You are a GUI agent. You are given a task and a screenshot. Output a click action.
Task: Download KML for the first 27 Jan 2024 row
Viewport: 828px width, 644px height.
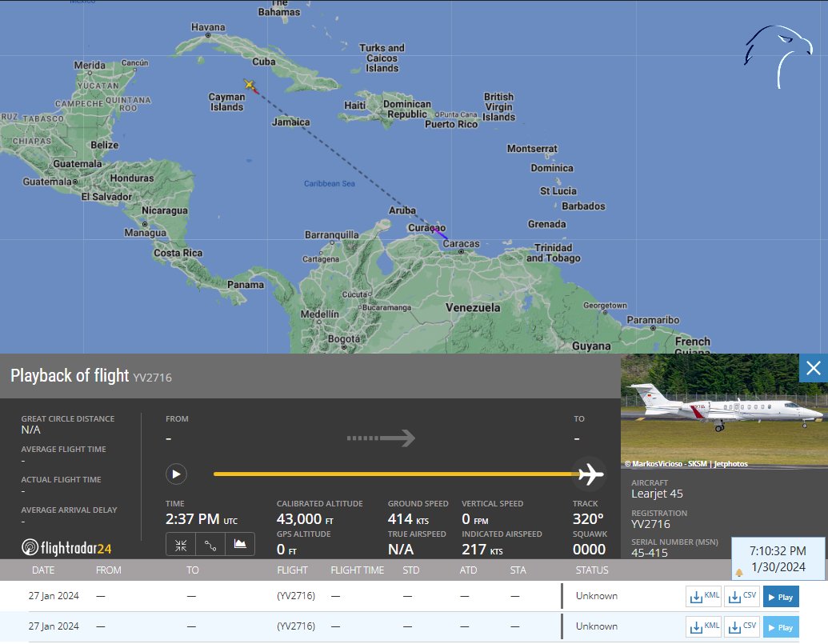(704, 597)
